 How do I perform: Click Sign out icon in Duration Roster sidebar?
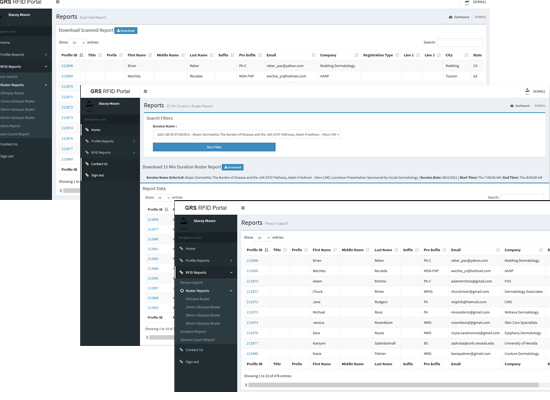coord(87,175)
